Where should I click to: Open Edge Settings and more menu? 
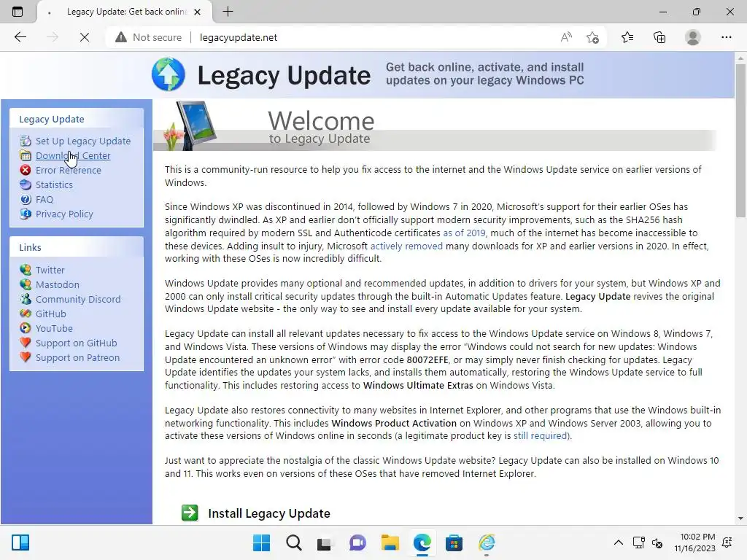click(x=726, y=37)
